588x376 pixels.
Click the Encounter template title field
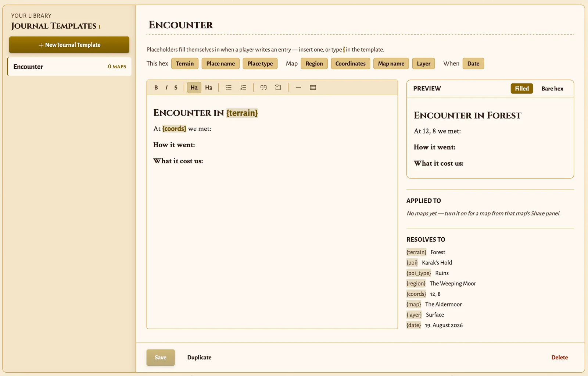pyautogui.click(x=360, y=25)
